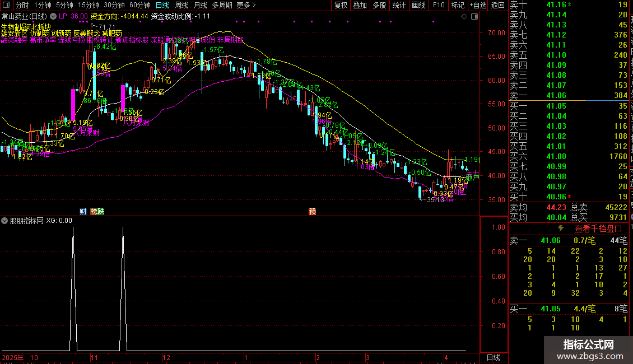
Task: Click month 12 marker on time axis
Action: click(166, 357)
